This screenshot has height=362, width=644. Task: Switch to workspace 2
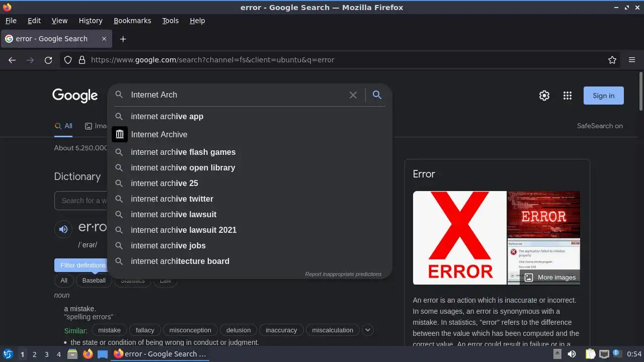34,354
